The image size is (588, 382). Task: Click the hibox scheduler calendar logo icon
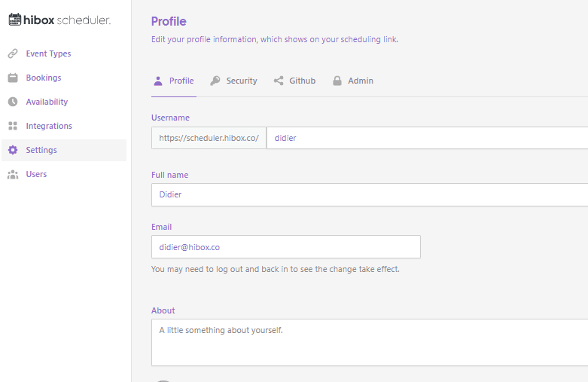[15, 20]
